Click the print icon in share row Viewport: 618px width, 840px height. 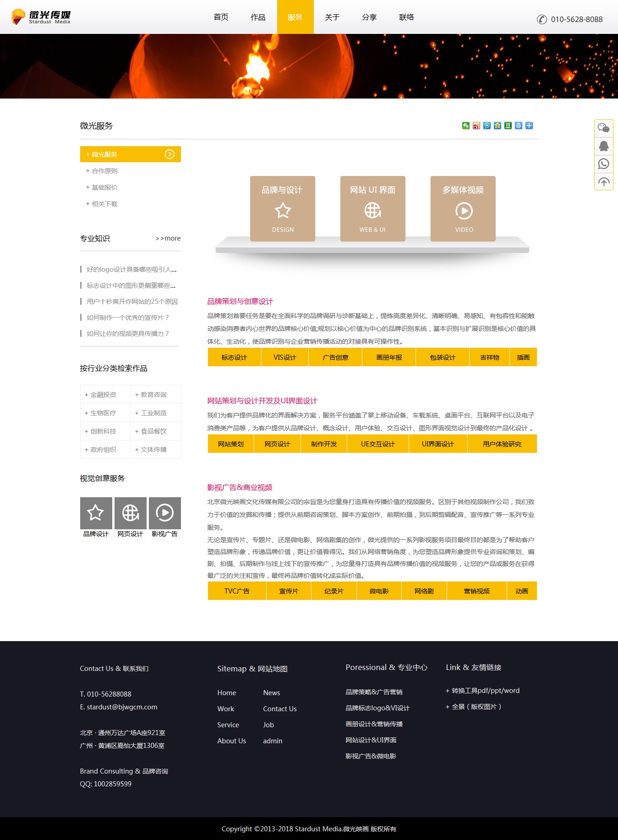point(518,126)
